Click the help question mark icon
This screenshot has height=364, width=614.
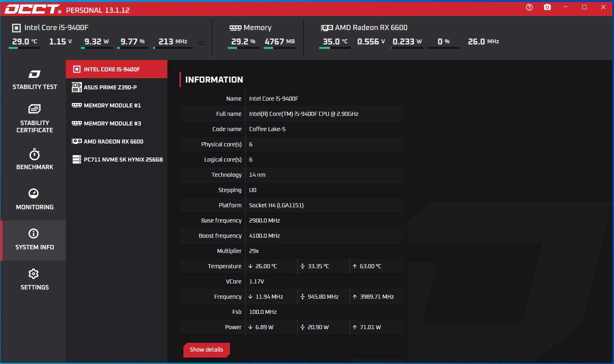(529, 7)
